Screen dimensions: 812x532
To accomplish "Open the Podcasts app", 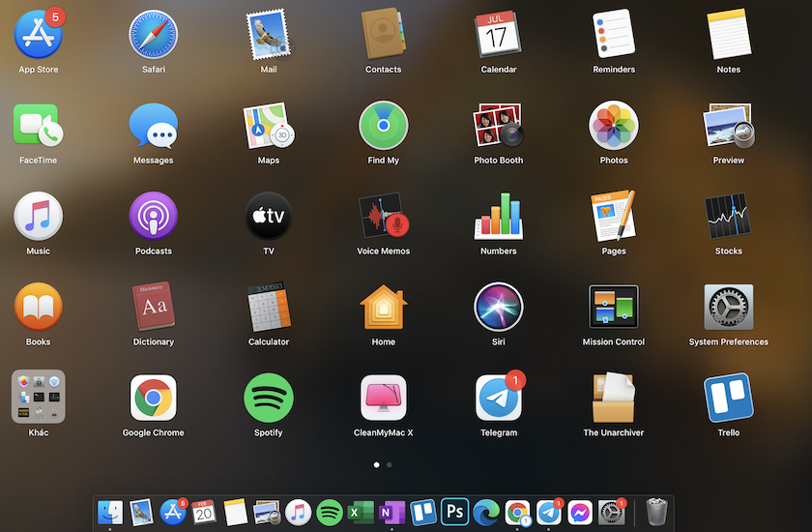I will click(x=153, y=217).
